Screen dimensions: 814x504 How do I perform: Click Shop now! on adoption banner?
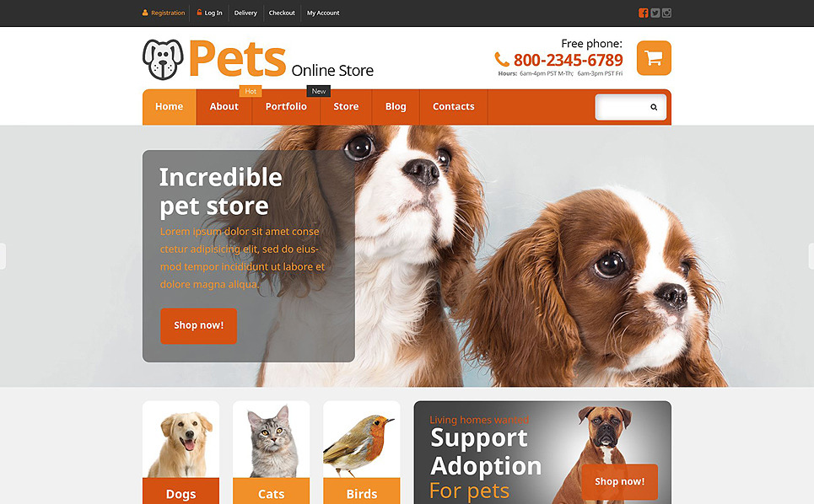coord(620,482)
